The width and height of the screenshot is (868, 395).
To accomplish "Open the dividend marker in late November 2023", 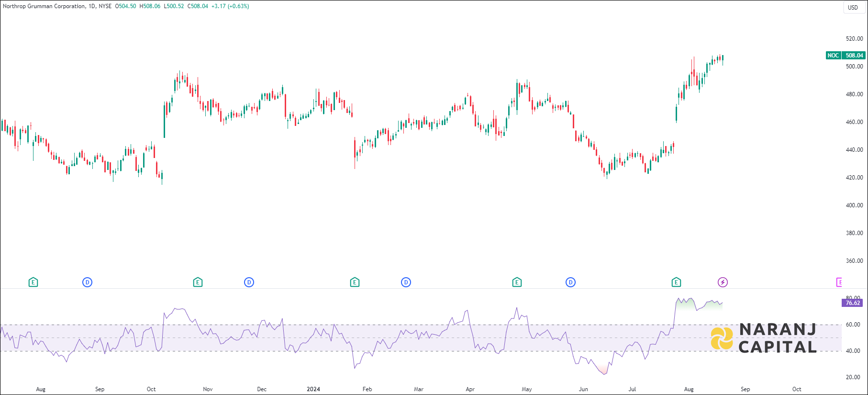I will [249, 282].
